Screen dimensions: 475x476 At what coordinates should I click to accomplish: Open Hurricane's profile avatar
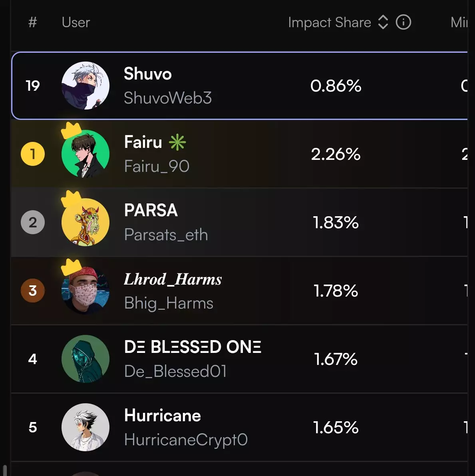tap(85, 427)
